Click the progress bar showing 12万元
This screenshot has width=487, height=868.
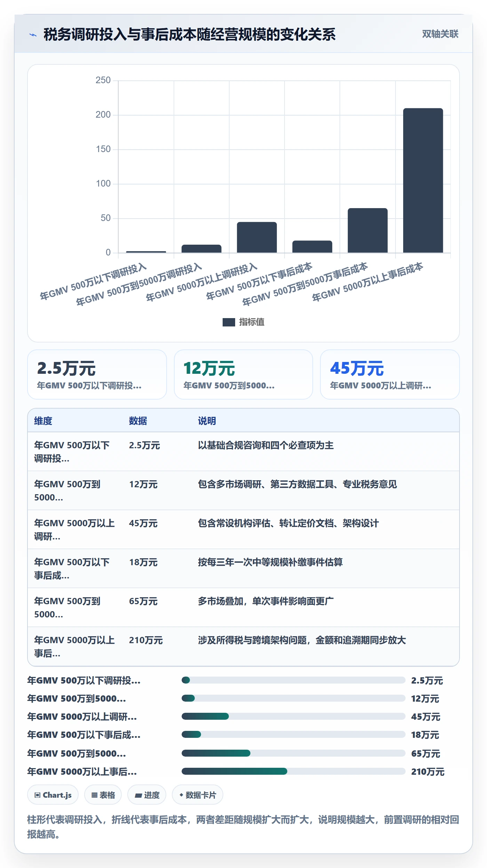(x=293, y=698)
